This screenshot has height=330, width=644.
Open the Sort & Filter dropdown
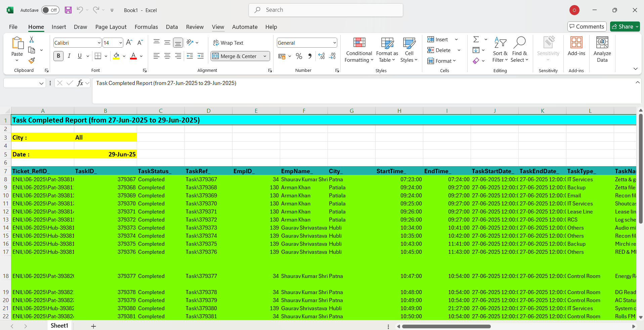[500, 50]
